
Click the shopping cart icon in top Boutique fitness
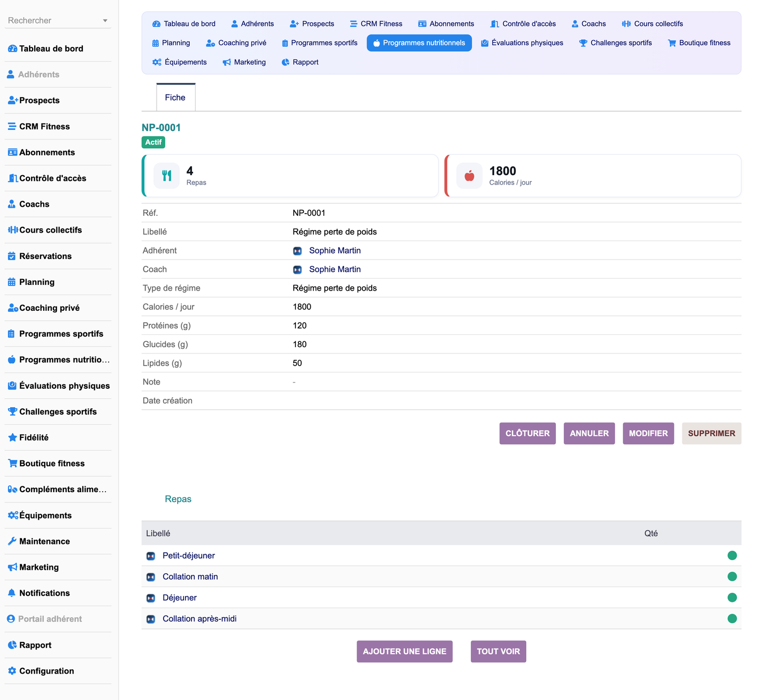point(672,43)
